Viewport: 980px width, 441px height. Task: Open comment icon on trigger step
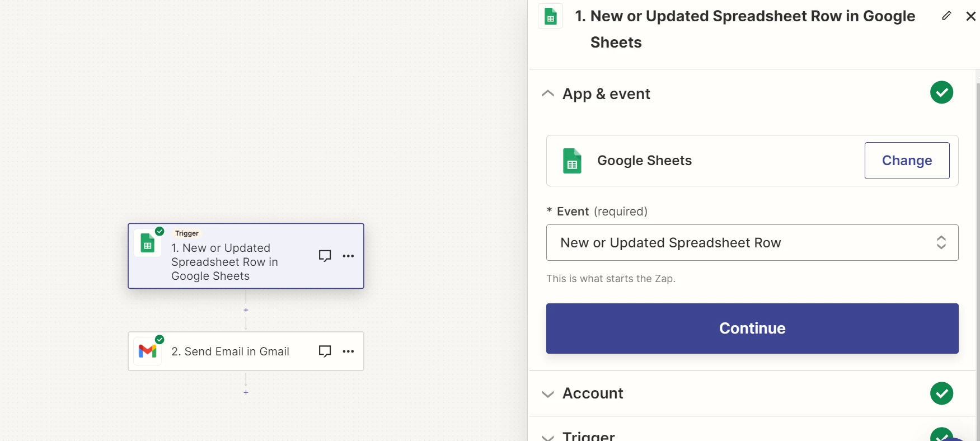tap(325, 256)
